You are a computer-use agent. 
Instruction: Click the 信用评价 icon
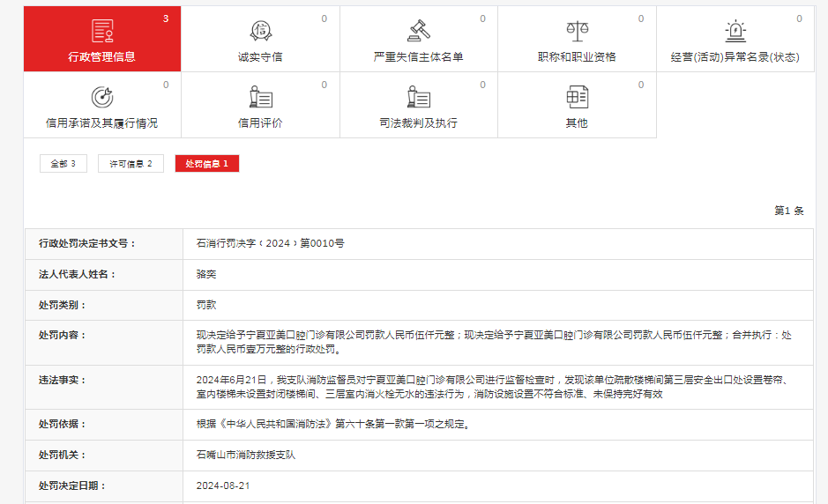pyautogui.click(x=260, y=97)
